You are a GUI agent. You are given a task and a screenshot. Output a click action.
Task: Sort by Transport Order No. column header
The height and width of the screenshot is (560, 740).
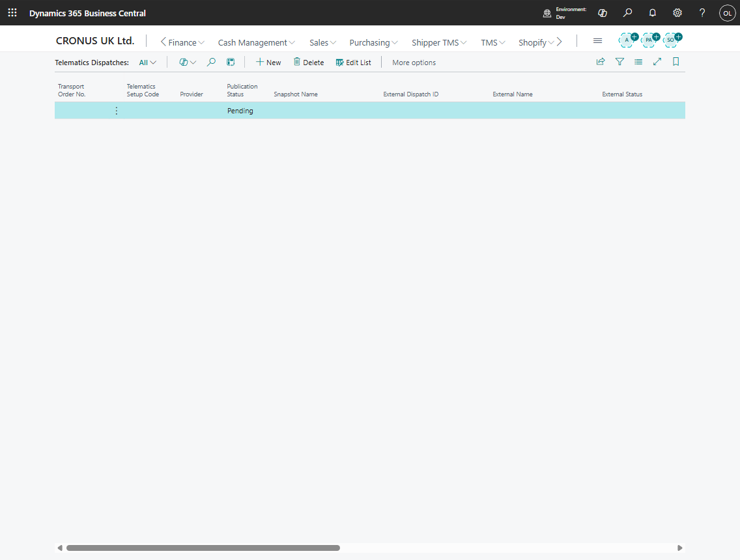tap(72, 90)
